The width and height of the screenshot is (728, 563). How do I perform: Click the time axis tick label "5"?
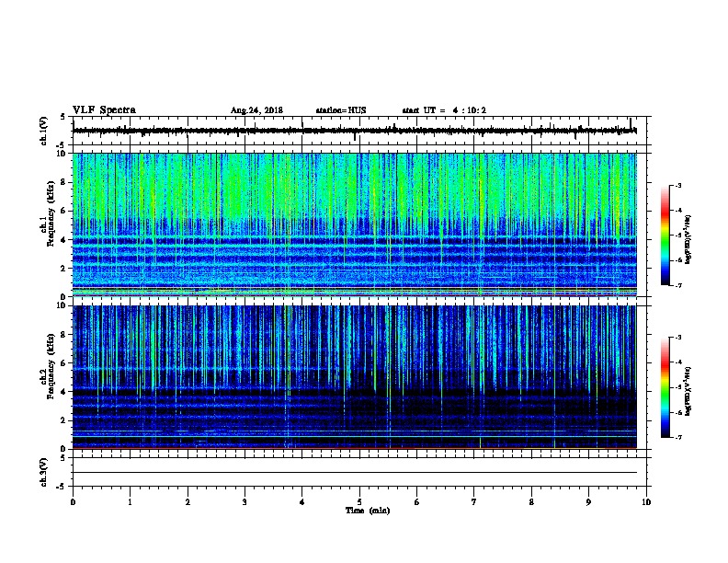click(x=359, y=502)
